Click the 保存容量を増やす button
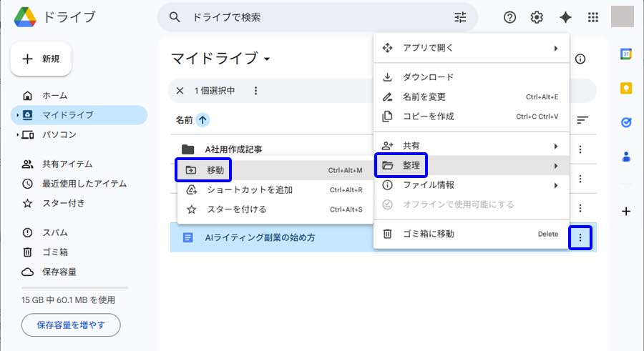The width and height of the screenshot is (644, 351). [71, 325]
